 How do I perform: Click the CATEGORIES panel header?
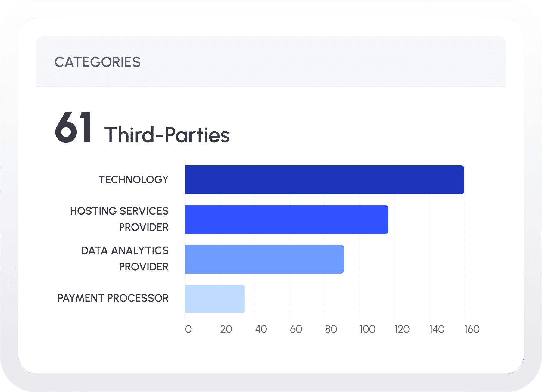pos(97,62)
